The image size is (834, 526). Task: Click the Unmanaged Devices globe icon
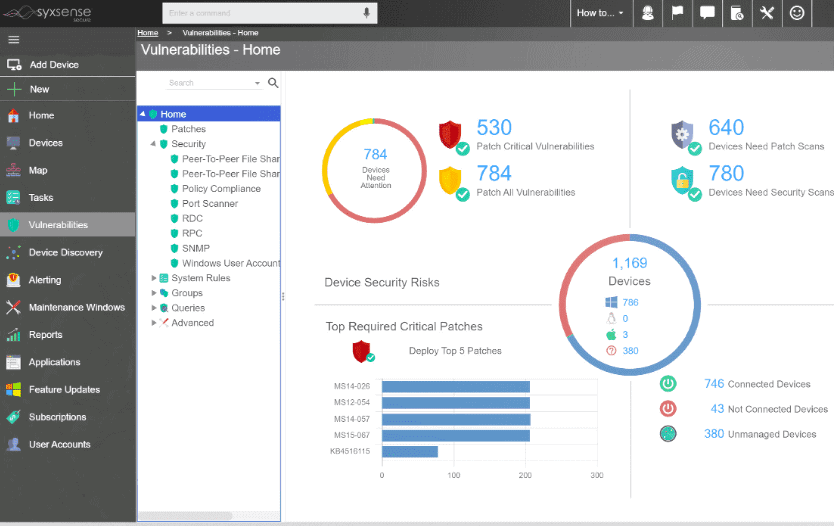pyautogui.click(x=668, y=433)
